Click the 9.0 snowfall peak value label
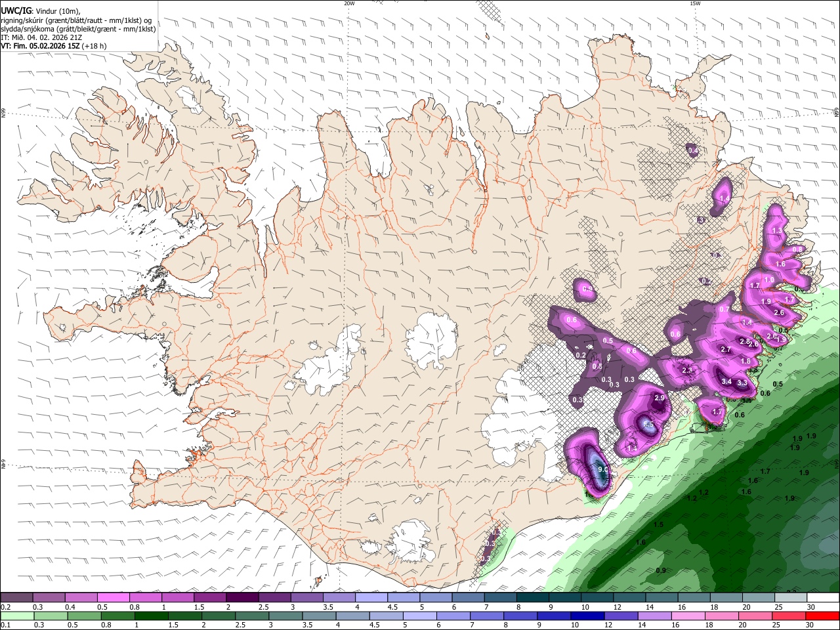 [604, 469]
